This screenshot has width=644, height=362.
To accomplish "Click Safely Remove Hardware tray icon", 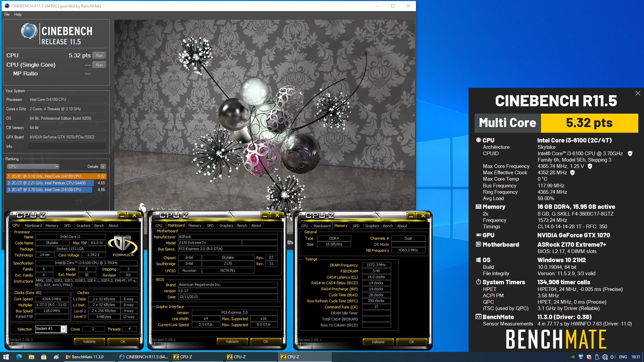I will pos(597,357).
